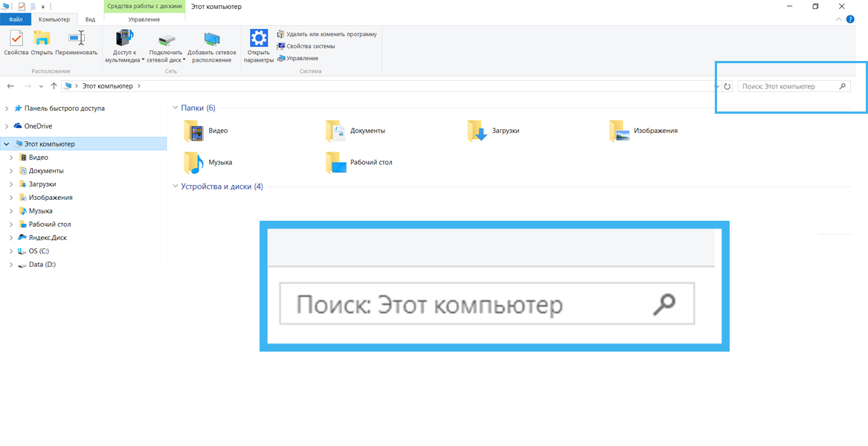Expand the OneDrive tree node
This screenshot has width=868, height=446.
7,126
